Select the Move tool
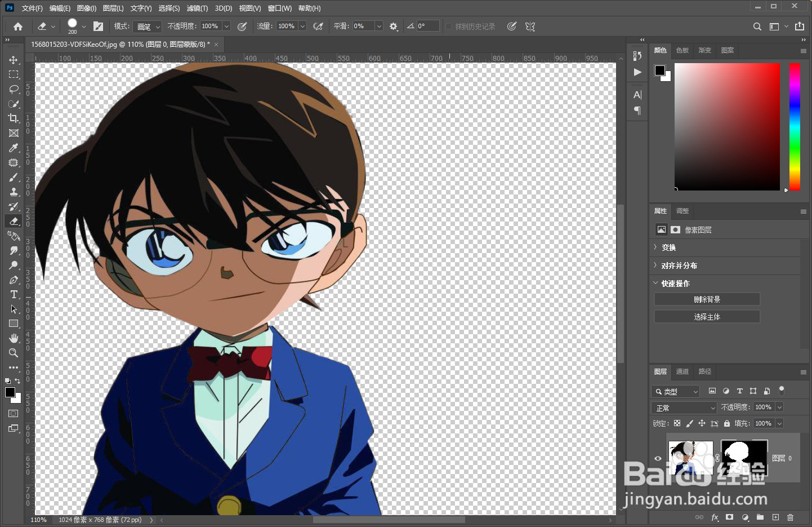Screen dimensions: 812x527 (14, 60)
